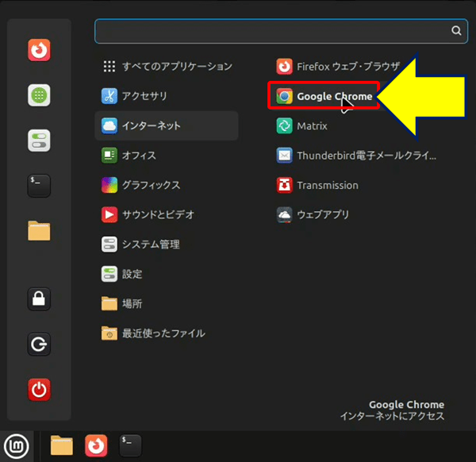The width and height of the screenshot is (476, 462).
Task: Open 最近使ったファイル category
Action: (x=167, y=333)
